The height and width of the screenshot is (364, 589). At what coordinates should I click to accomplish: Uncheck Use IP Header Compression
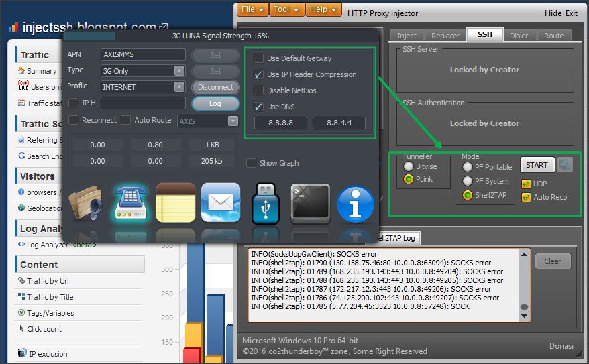pyautogui.click(x=258, y=74)
